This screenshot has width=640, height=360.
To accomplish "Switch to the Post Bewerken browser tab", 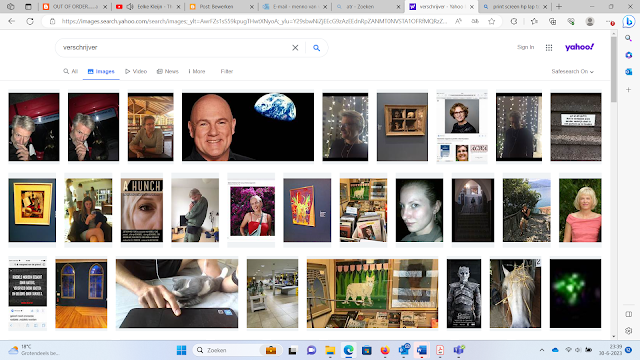I will tap(221, 7).
